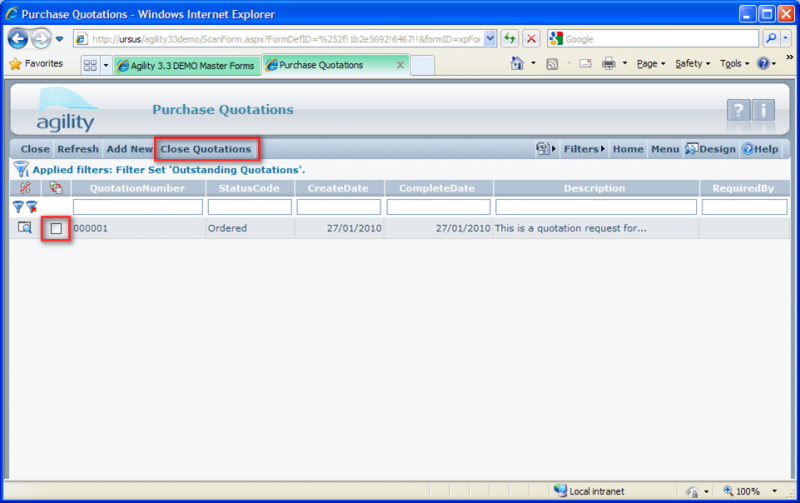Click the Home menu item
This screenshot has width=800, height=503.
pyautogui.click(x=628, y=149)
